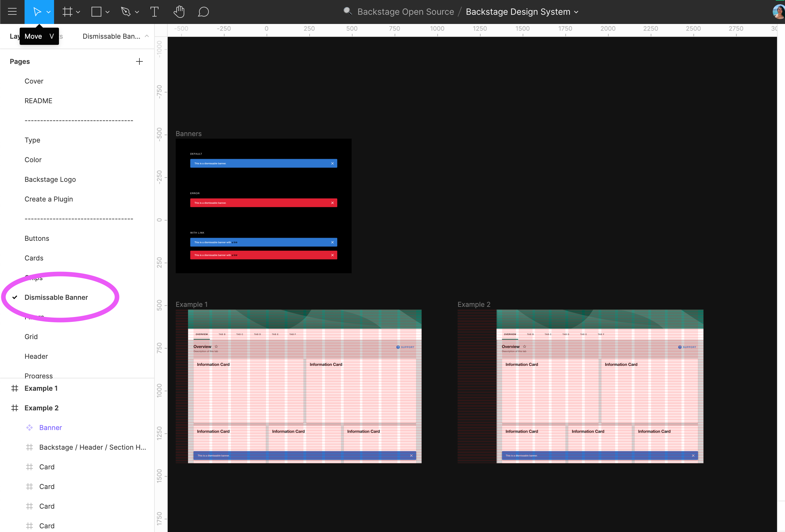This screenshot has height=532, width=785.
Task: Click the Banner component diamond icon
Action: (30, 427)
